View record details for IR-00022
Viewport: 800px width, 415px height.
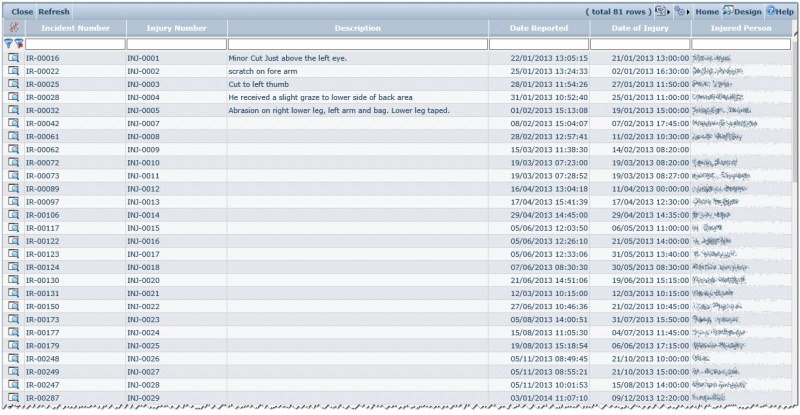pos(13,71)
